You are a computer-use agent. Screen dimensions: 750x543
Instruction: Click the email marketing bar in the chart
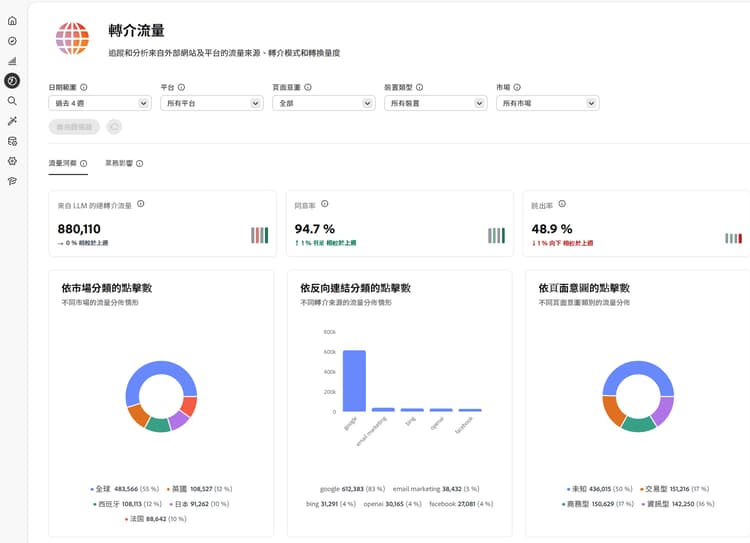383,410
